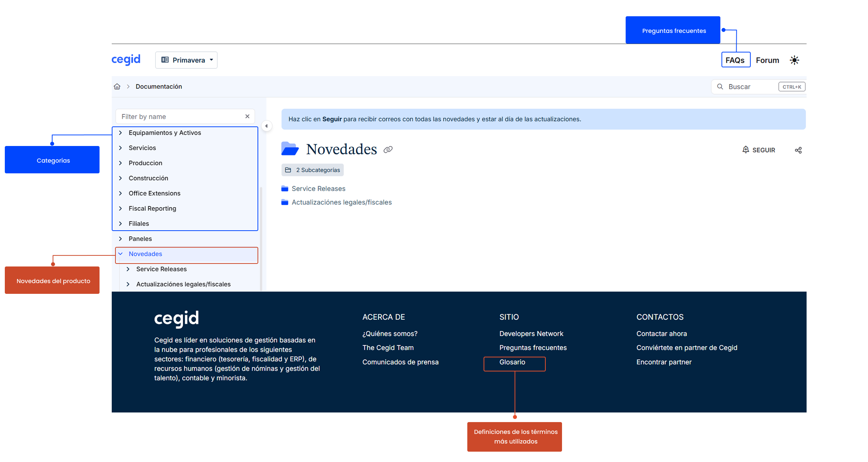
Task: Select Produccion in category tree
Action: click(145, 163)
